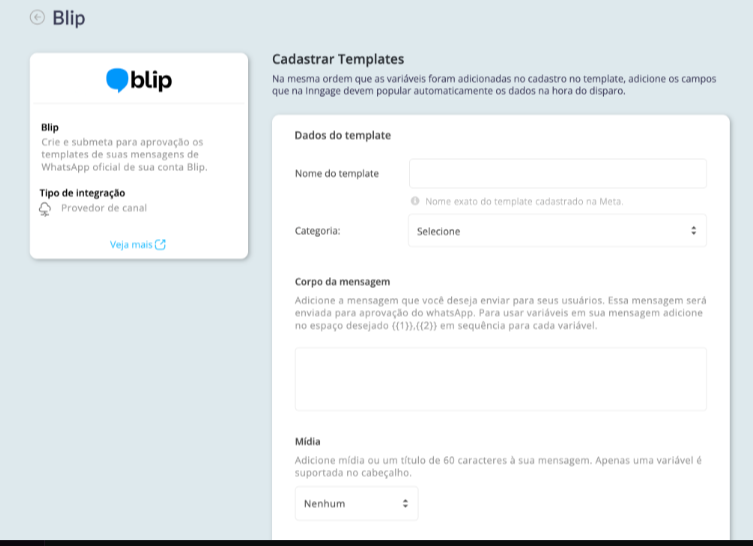
Task: Click the Blip page title at top
Action: coord(69,18)
